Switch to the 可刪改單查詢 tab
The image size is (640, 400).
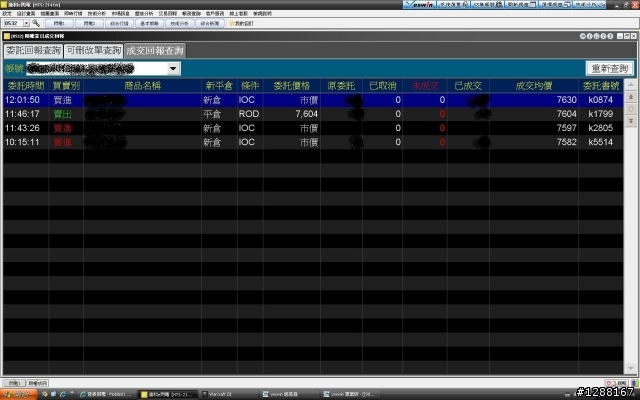point(94,51)
